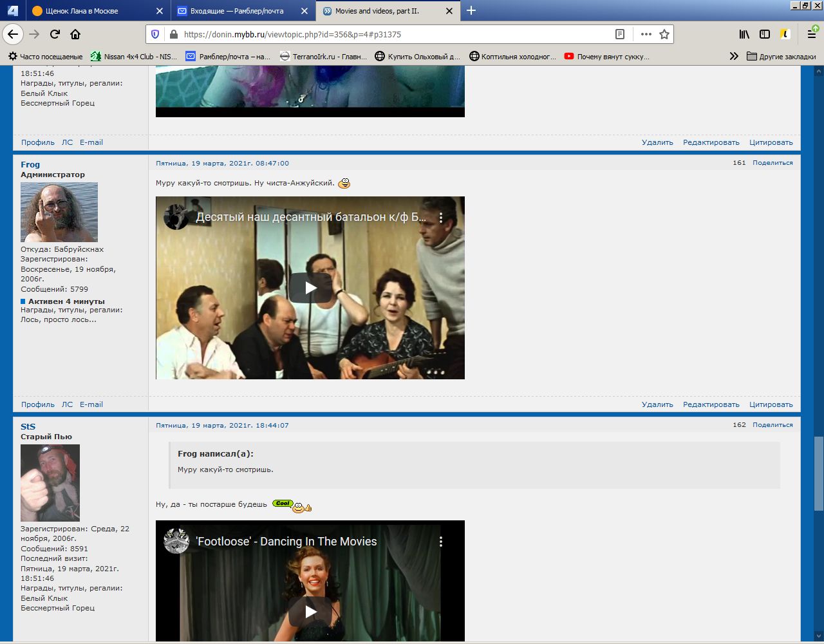
Task: Close the Movies and videos tab
Action: [449, 11]
